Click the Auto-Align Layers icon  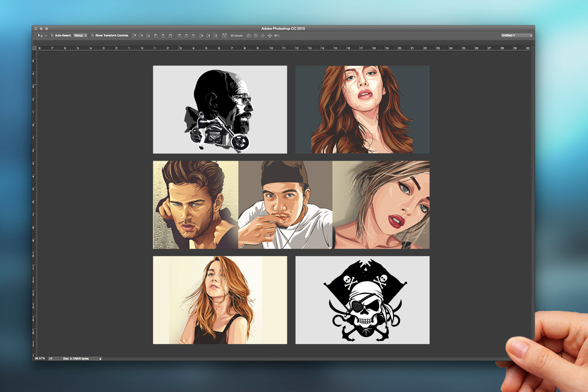coord(224,36)
